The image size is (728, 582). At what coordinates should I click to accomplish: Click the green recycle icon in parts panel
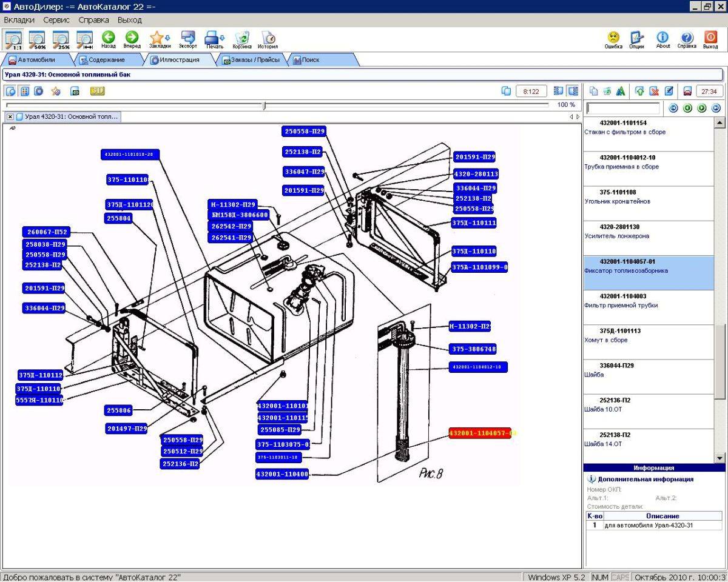pos(607,91)
